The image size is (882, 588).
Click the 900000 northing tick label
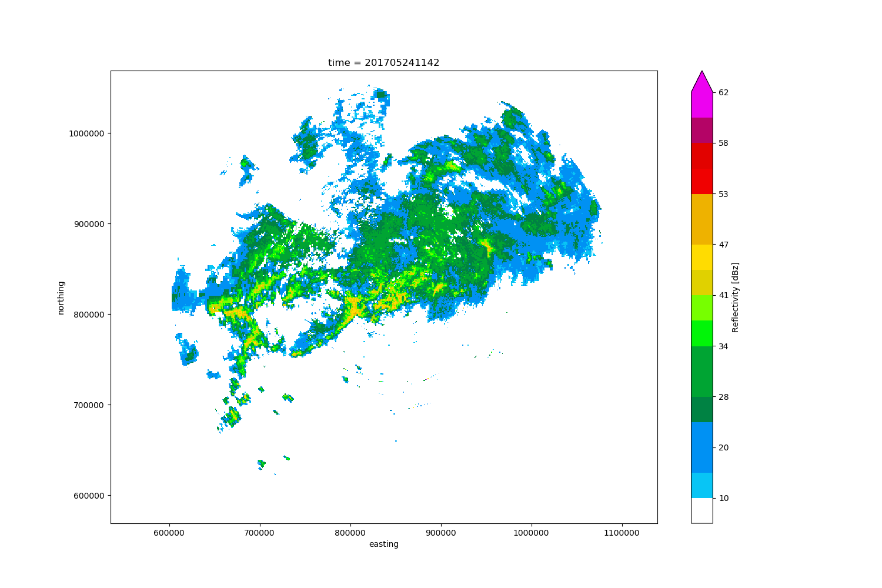click(90, 224)
